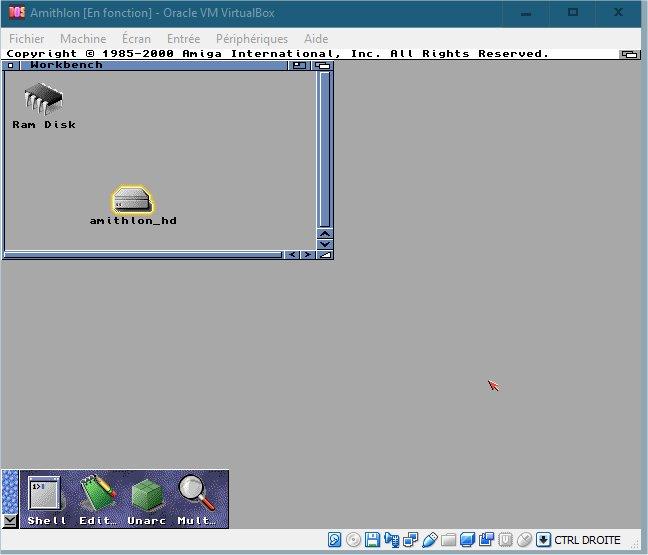Click the Amiga copyright screen title bar
This screenshot has height=555, width=648.
tap(312, 54)
